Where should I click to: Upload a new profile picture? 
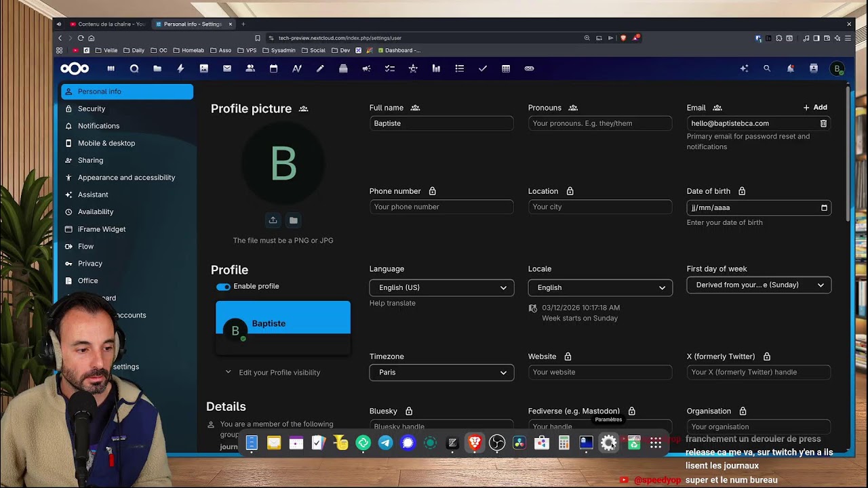click(273, 220)
